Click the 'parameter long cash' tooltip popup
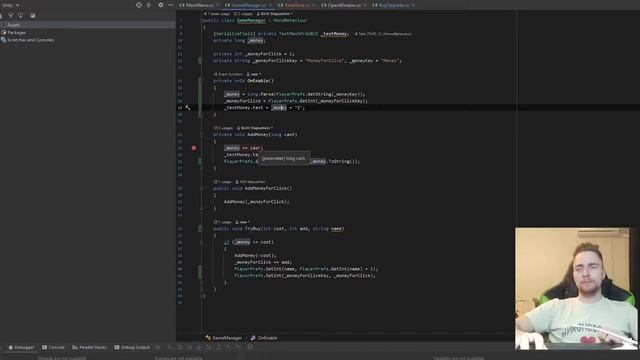Screen dimensions: 640x360 coord(284,158)
